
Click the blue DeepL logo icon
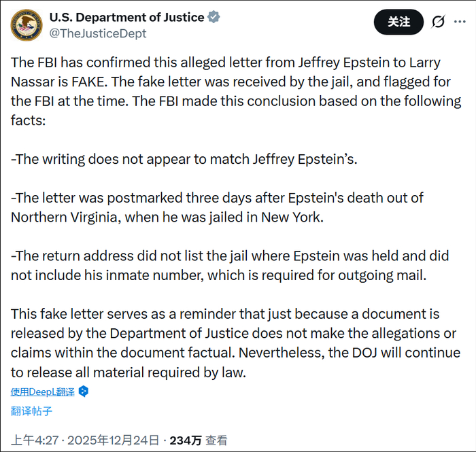pyautogui.click(x=84, y=392)
